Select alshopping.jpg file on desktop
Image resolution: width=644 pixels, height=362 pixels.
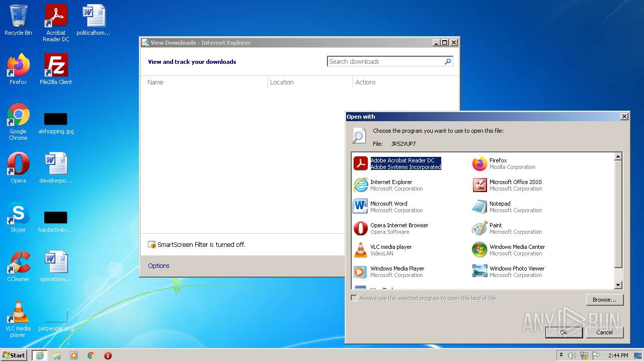click(x=56, y=123)
